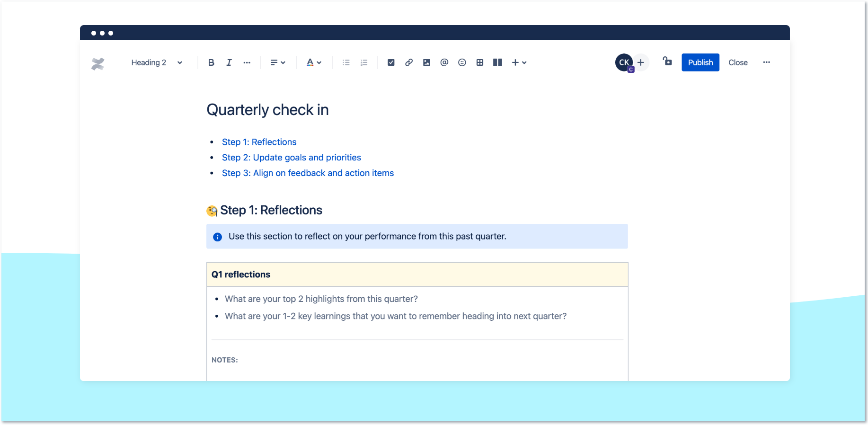This screenshot has width=868, height=425.
Task: Toggle italic formatting
Action: tap(229, 62)
